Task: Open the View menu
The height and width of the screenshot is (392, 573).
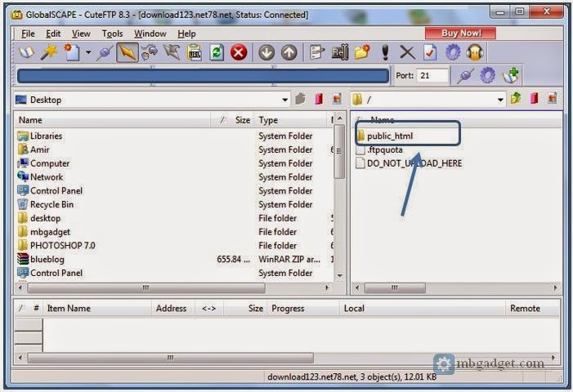Action: pos(81,33)
